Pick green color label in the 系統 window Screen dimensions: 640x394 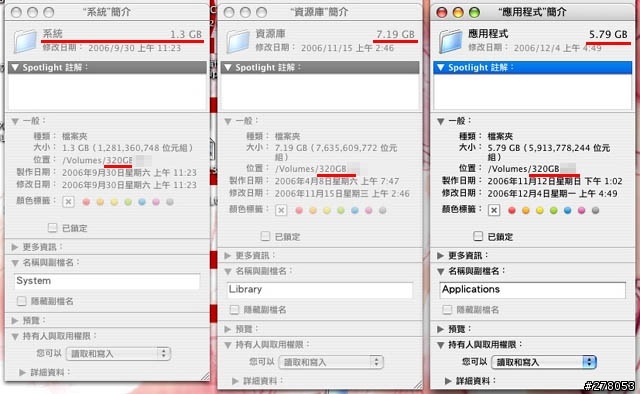128,202
